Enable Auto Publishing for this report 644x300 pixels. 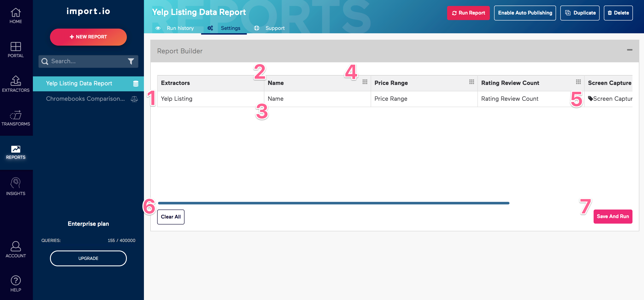[525, 13]
